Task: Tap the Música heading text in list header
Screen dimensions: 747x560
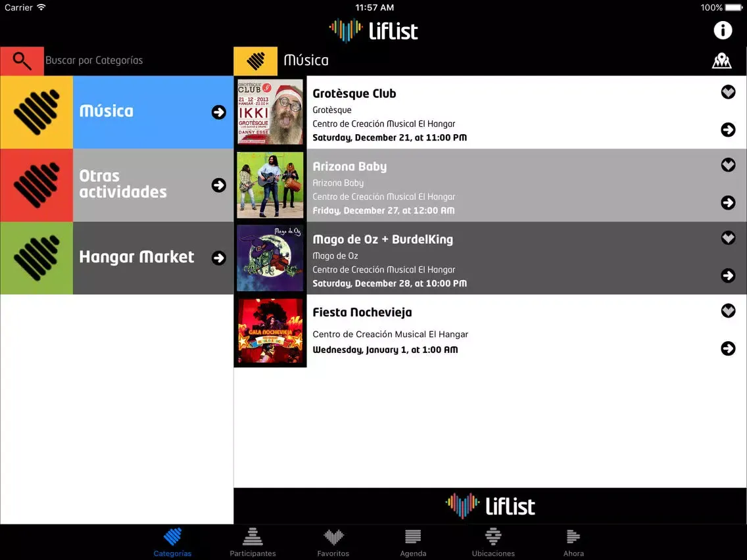Action: [x=306, y=60]
